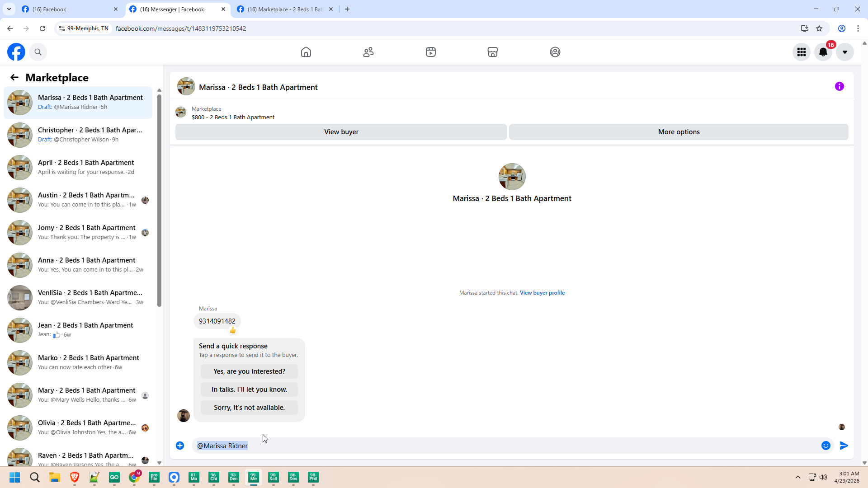The image size is (868, 488).
Task: Open the View buyer profile link
Action: (x=542, y=293)
